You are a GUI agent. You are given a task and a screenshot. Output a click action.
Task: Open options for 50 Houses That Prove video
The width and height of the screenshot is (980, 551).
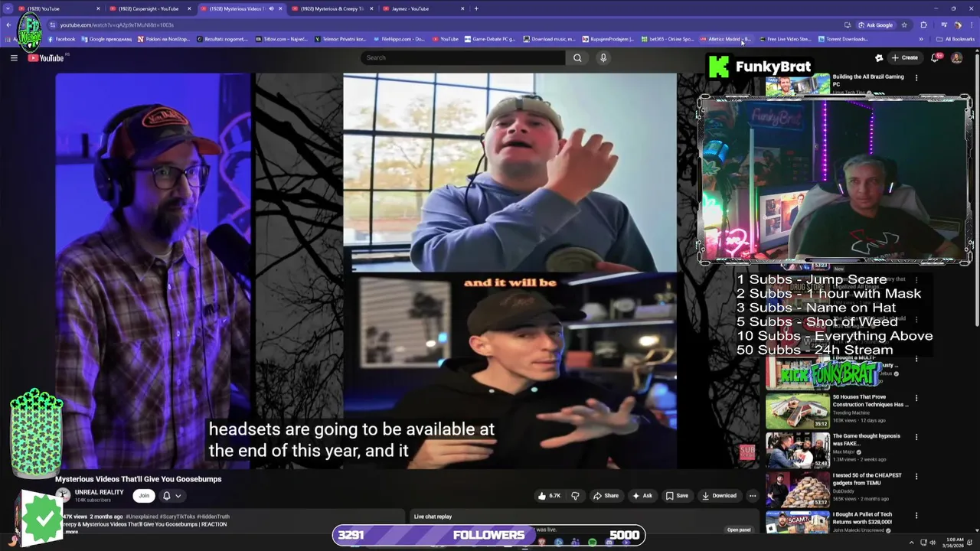[x=916, y=398]
